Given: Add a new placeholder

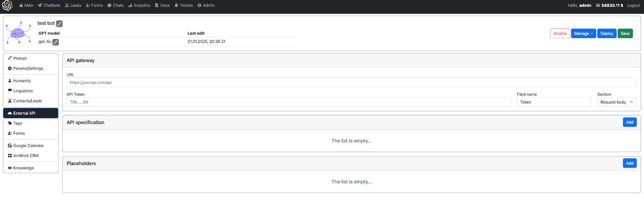Looking at the screenshot, I should coord(630,163).
